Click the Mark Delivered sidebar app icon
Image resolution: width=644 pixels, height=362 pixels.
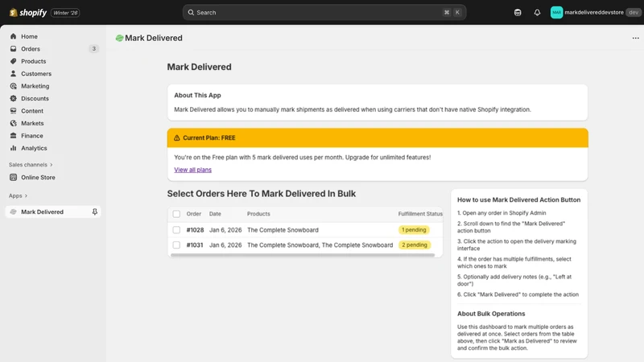pos(13,212)
